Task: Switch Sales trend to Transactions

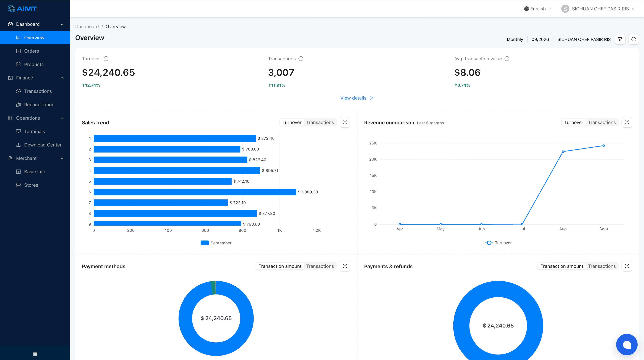Action: tap(320, 122)
